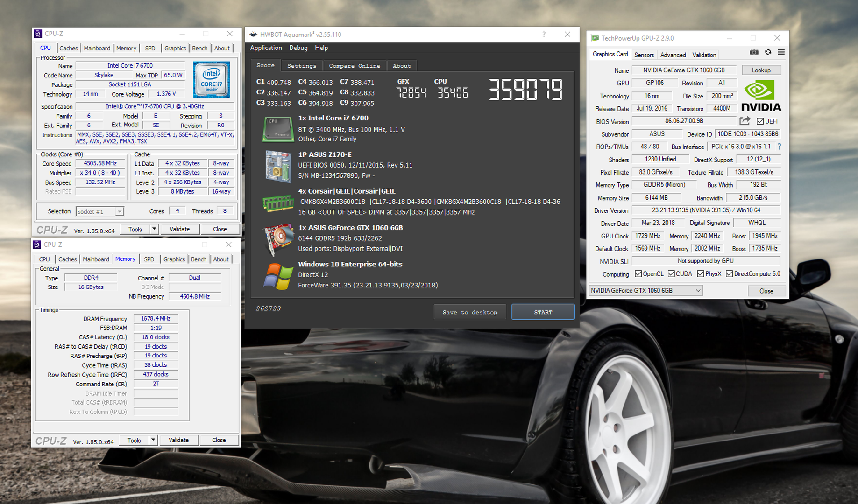858x504 pixels.
Task: Click the CPU chip icon in Aquamark
Action: pyautogui.click(x=278, y=129)
